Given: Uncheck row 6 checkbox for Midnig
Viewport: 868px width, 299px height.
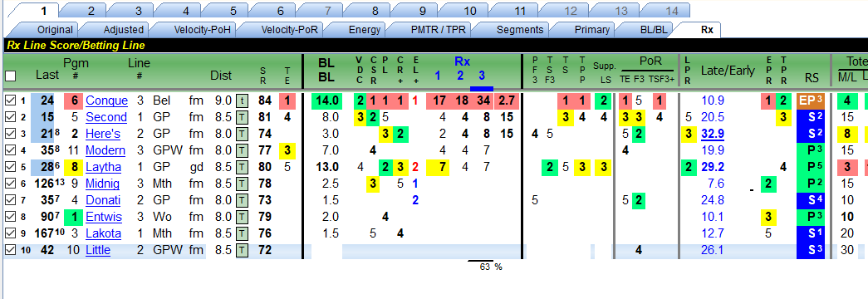Looking at the screenshot, I should pyautogui.click(x=10, y=184).
